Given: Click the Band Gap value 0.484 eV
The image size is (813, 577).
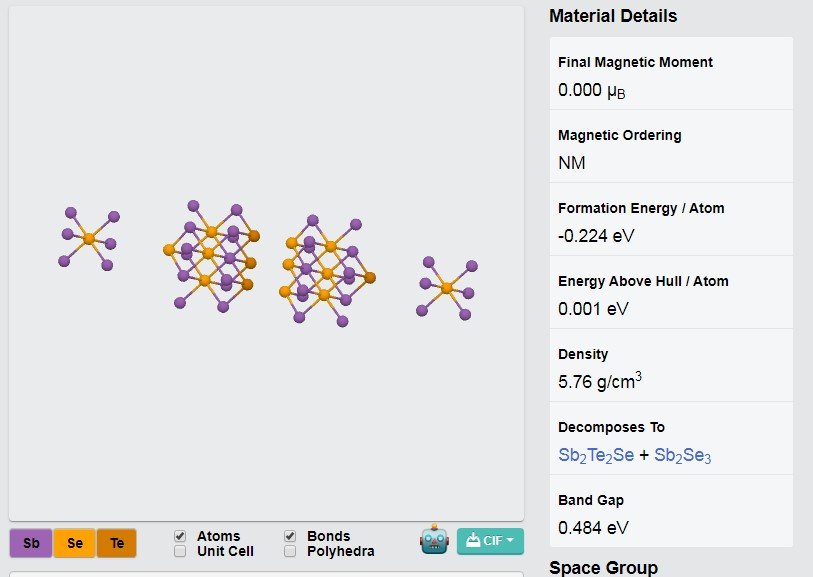Looking at the screenshot, I should [593, 528].
